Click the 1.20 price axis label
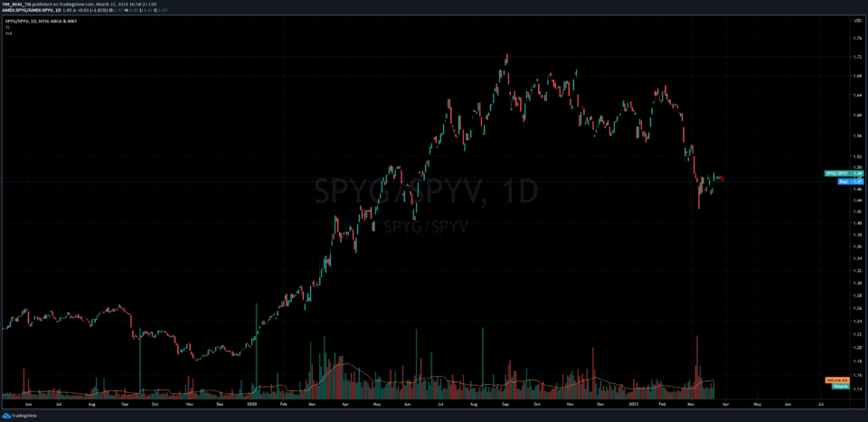 tap(857, 348)
